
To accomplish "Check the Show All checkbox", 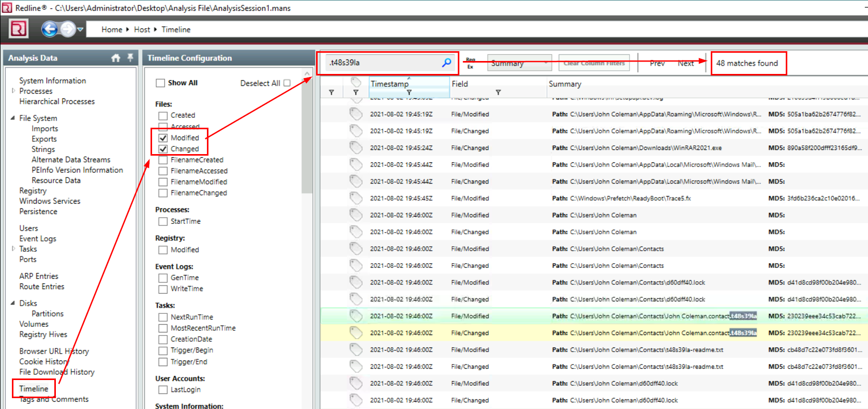I will (160, 83).
